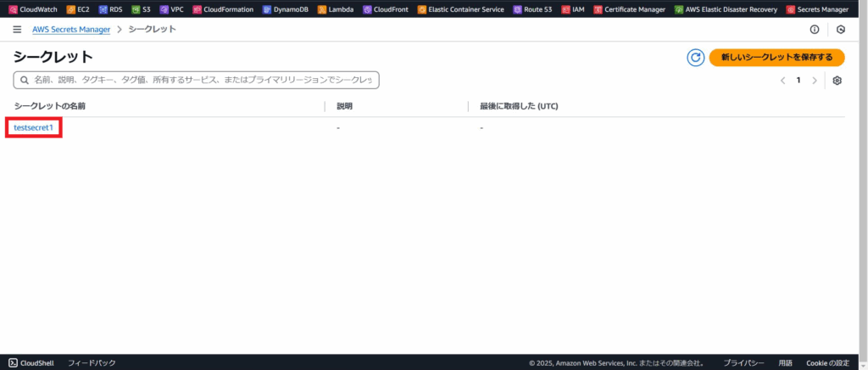Open the testsecret1 secret

click(x=33, y=127)
